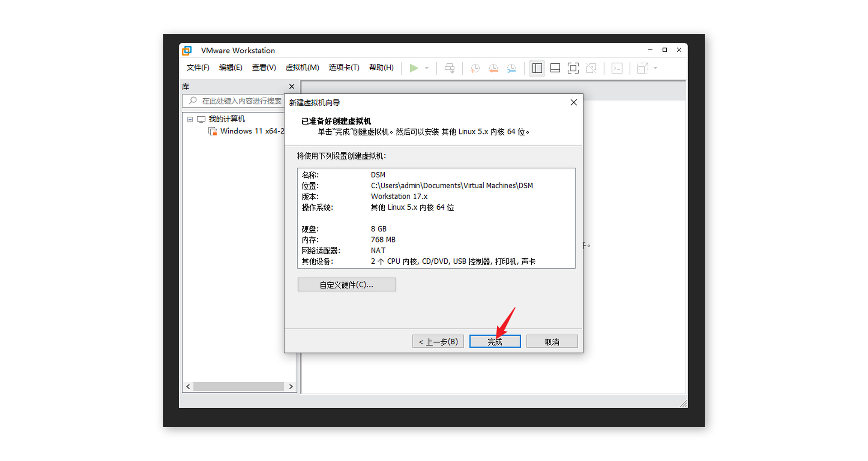Click the library scrollbar left arrow
The image size is (868, 461).
pos(188,386)
